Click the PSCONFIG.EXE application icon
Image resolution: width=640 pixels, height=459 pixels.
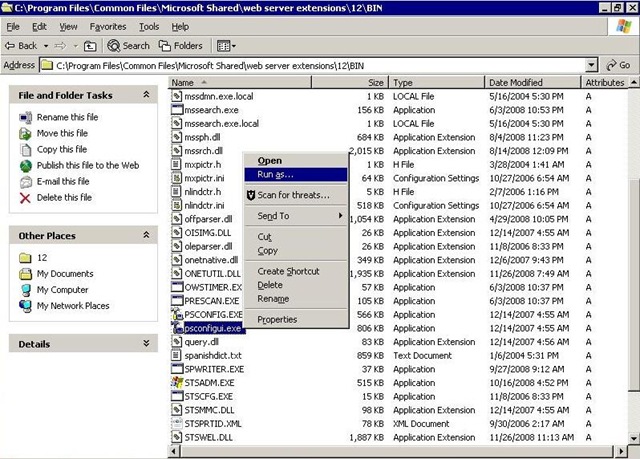[177, 315]
